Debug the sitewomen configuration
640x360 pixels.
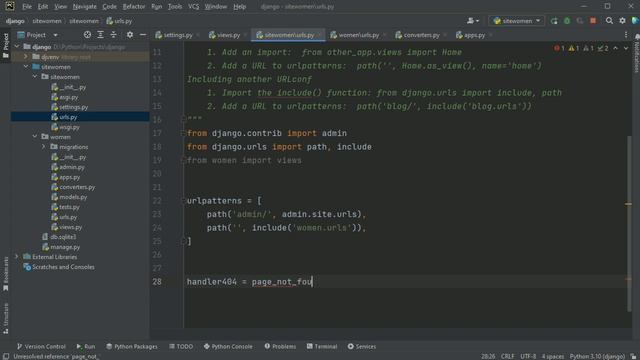[x=567, y=21]
